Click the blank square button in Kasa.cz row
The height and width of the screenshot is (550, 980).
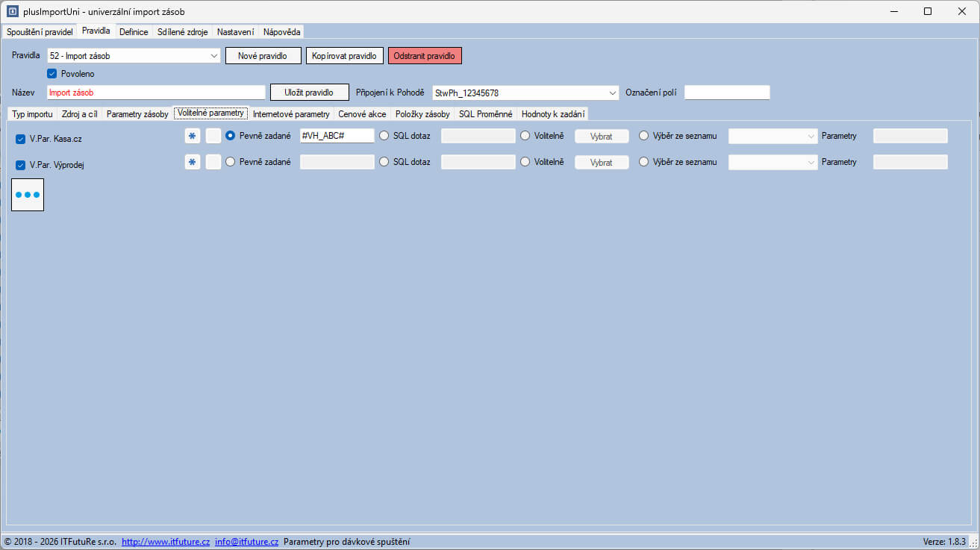213,136
